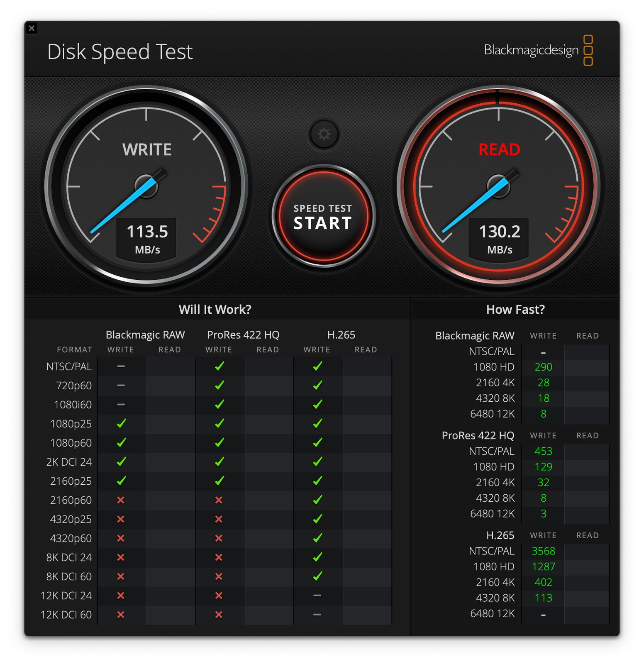Click the ProRes 422 HQ write checkmark for 720p60
Screen dimensions: 644x664
pyautogui.click(x=220, y=386)
